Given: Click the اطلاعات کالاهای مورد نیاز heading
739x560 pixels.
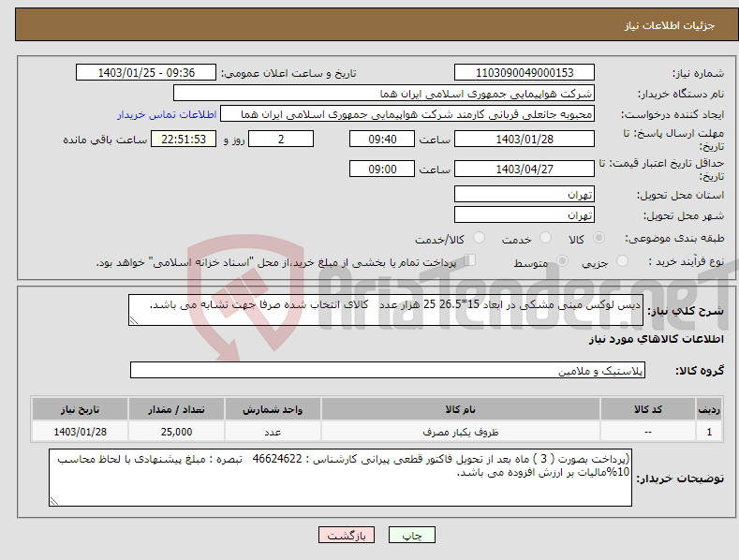Looking at the screenshot, I should [x=656, y=339].
